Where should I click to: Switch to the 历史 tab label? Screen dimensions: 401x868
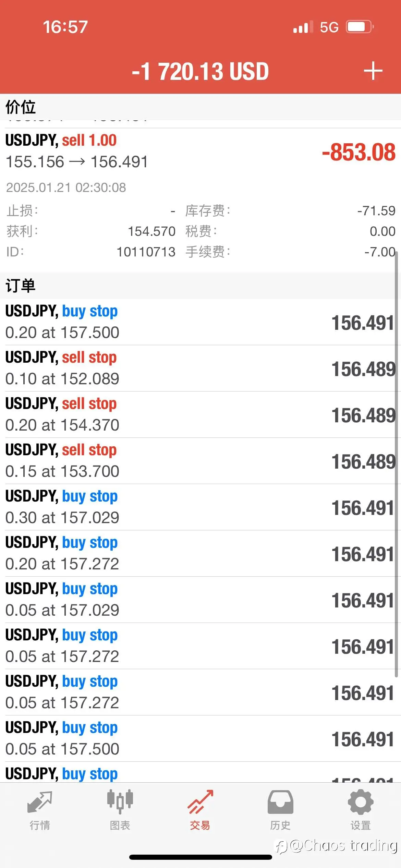[280, 825]
